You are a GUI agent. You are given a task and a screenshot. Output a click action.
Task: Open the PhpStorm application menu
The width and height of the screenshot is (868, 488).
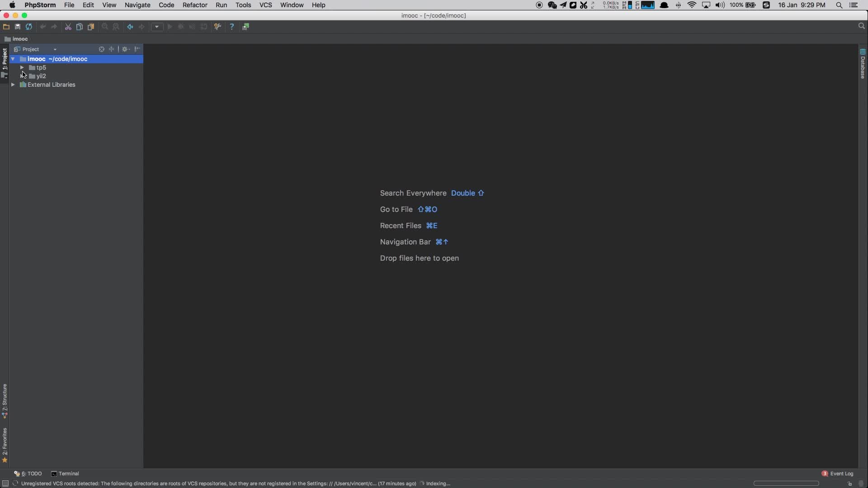coord(40,5)
